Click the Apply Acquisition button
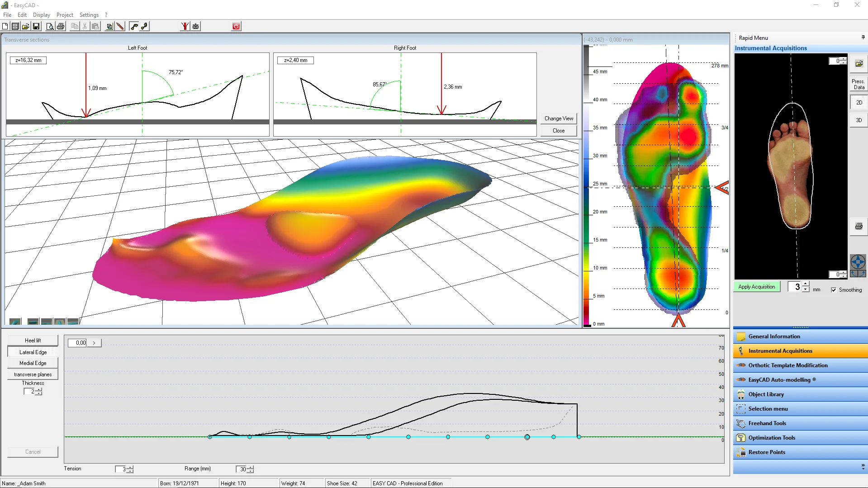Viewport: 868px width, 488px height. (x=756, y=287)
